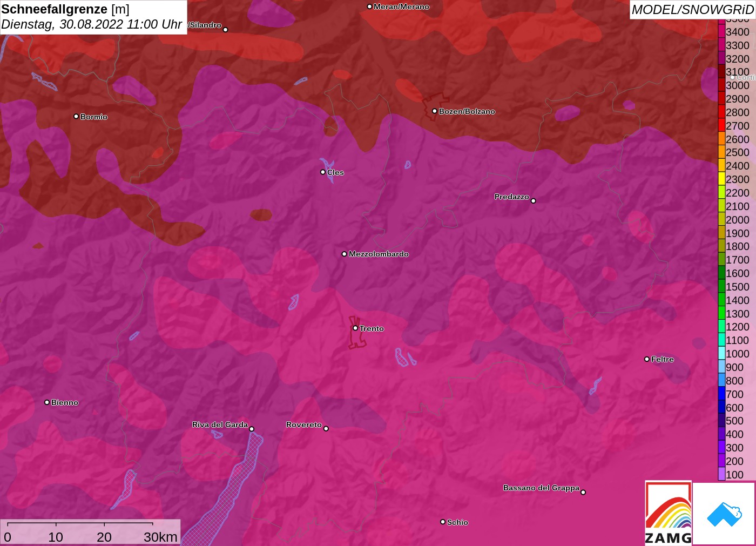The image size is (756, 546).
Task: Click the Mezzolombardo label text
Action: click(379, 254)
